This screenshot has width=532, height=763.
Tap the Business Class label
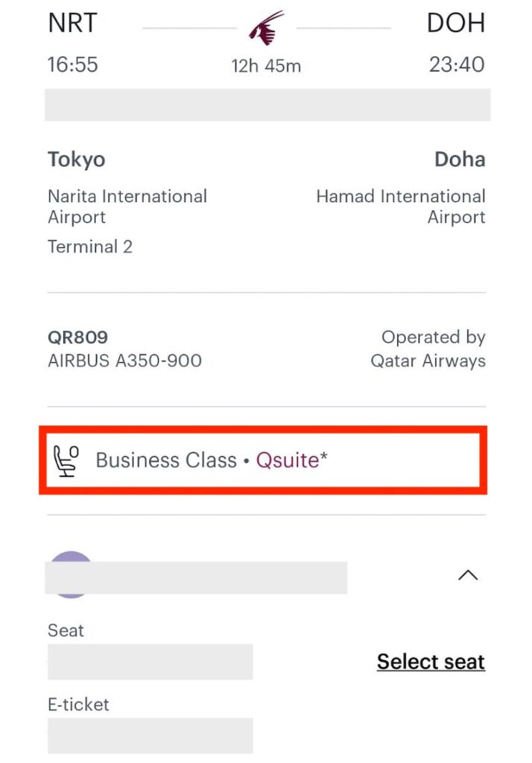[166, 460]
